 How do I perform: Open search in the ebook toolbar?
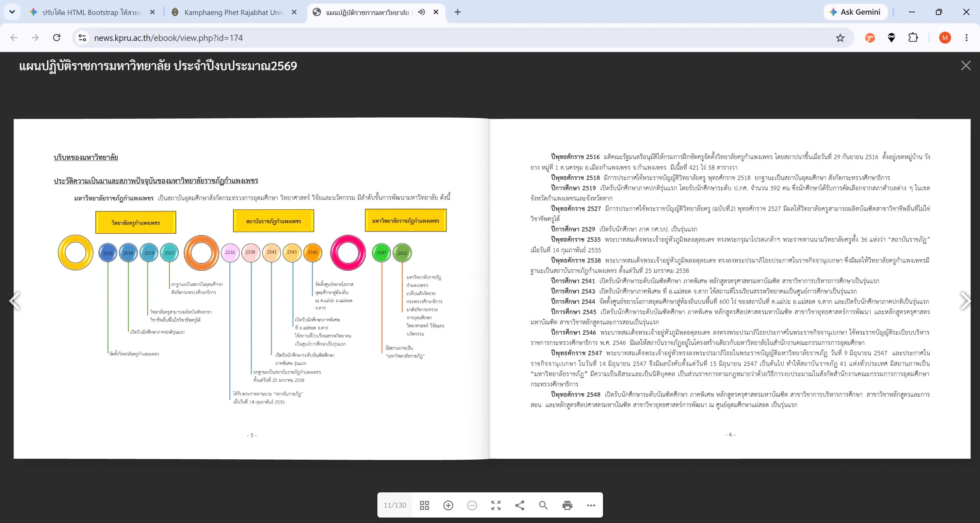click(543, 505)
